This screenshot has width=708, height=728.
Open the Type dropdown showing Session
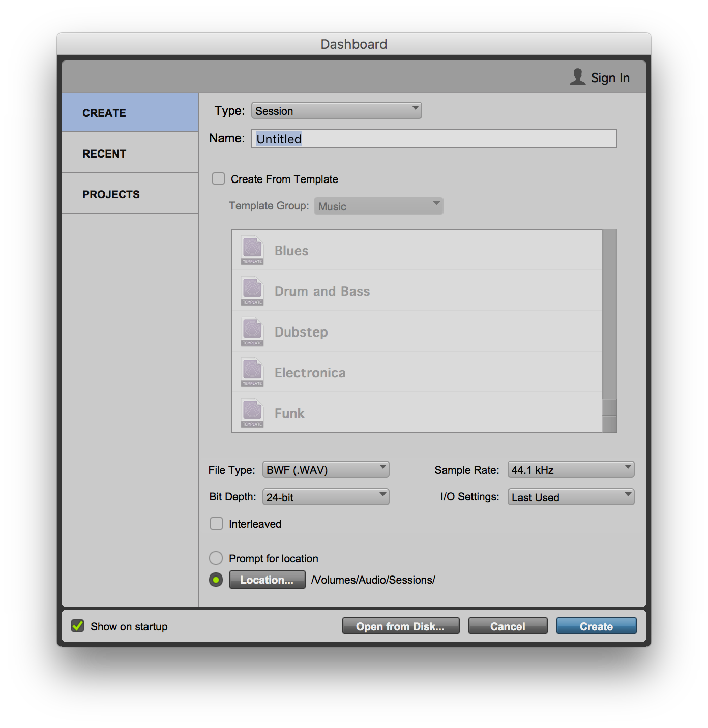(336, 110)
